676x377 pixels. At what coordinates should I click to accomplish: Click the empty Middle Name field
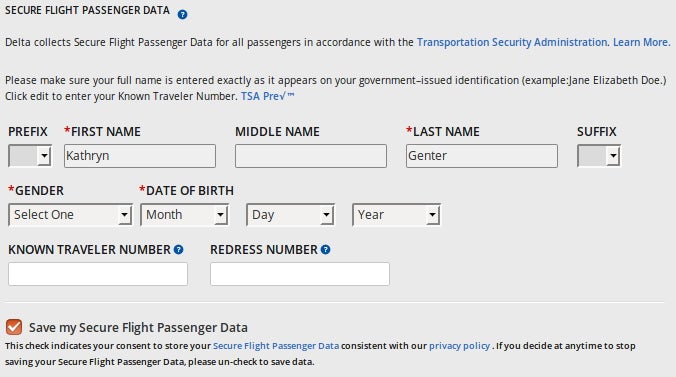tap(311, 156)
